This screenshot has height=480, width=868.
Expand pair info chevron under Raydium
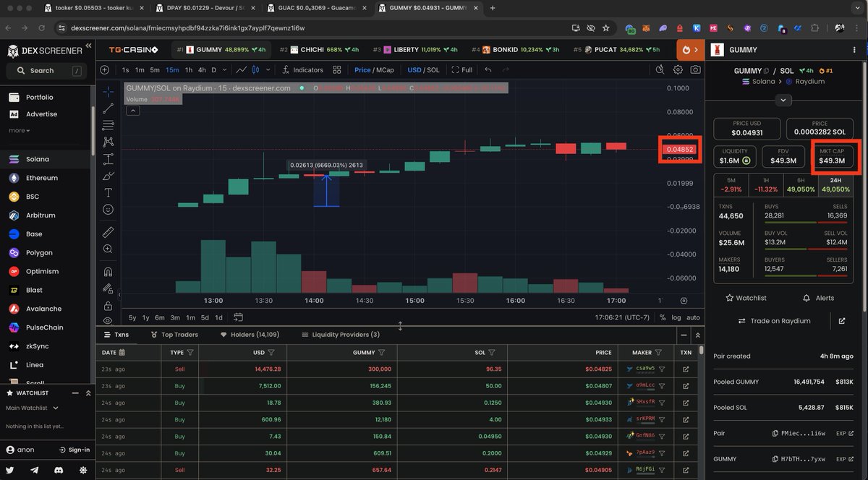point(783,100)
